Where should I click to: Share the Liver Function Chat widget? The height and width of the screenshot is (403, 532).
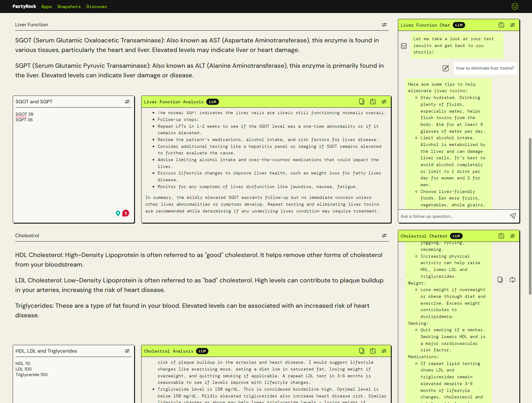click(x=501, y=25)
